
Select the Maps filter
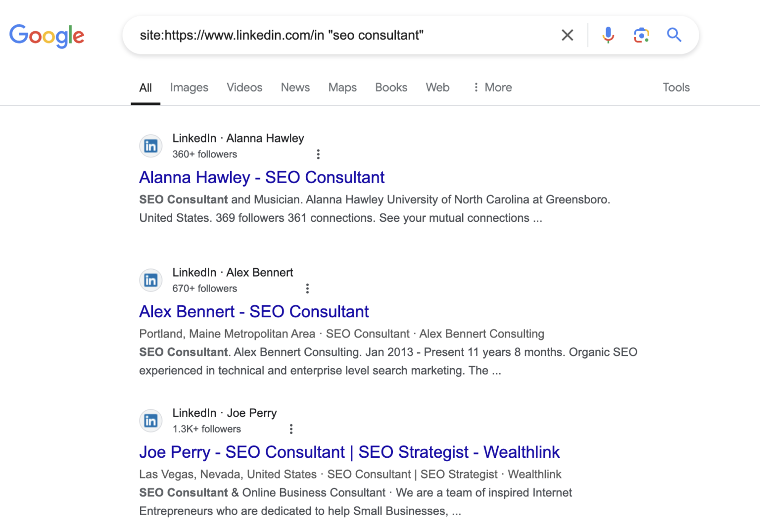point(342,87)
